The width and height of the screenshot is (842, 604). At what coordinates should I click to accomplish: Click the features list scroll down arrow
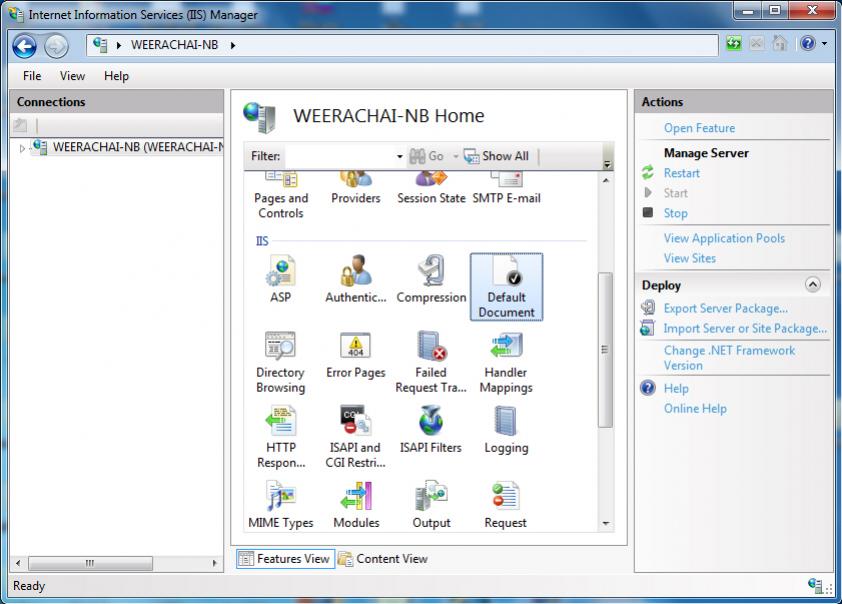(x=606, y=523)
